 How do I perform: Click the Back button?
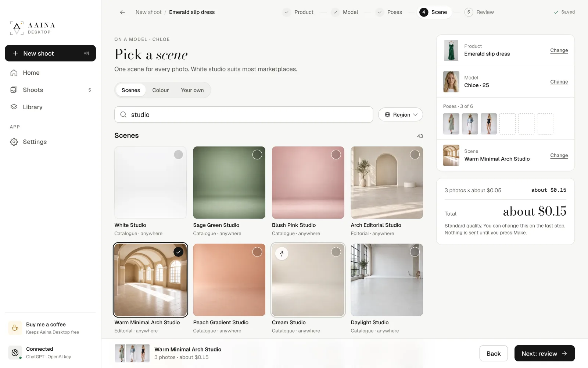tap(494, 353)
